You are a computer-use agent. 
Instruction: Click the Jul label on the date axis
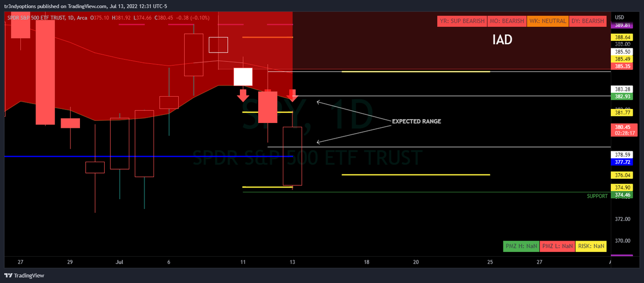point(120,262)
